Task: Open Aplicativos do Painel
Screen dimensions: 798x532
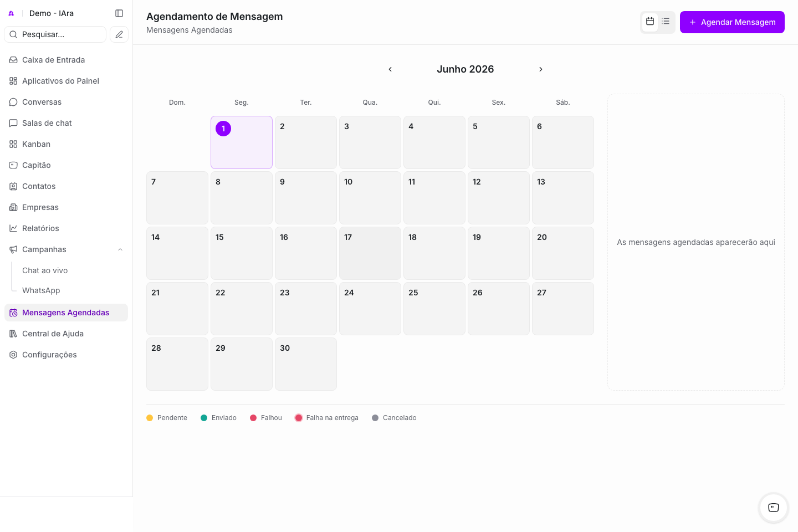Action: click(x=66, y=81)
